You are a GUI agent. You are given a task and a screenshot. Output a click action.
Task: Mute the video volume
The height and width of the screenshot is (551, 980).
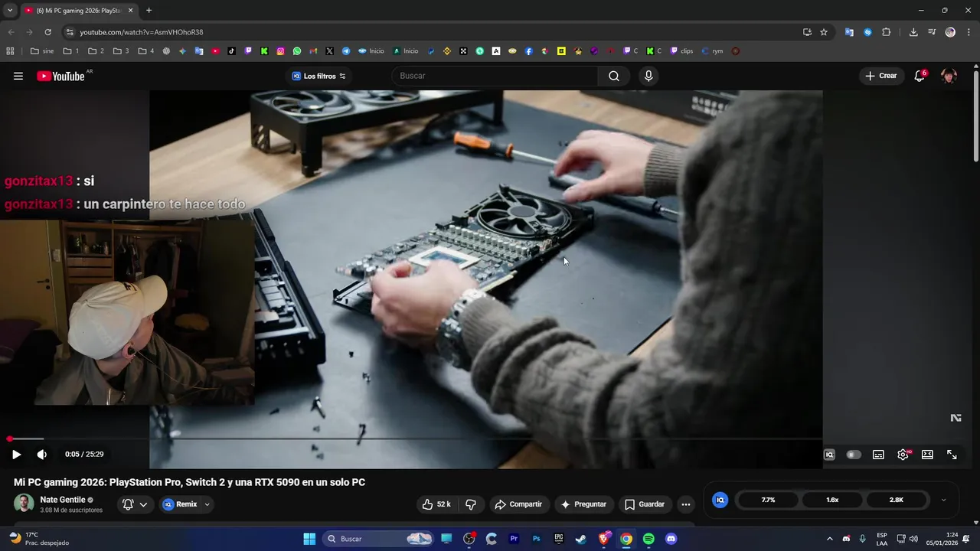click(x=41, y=455)
